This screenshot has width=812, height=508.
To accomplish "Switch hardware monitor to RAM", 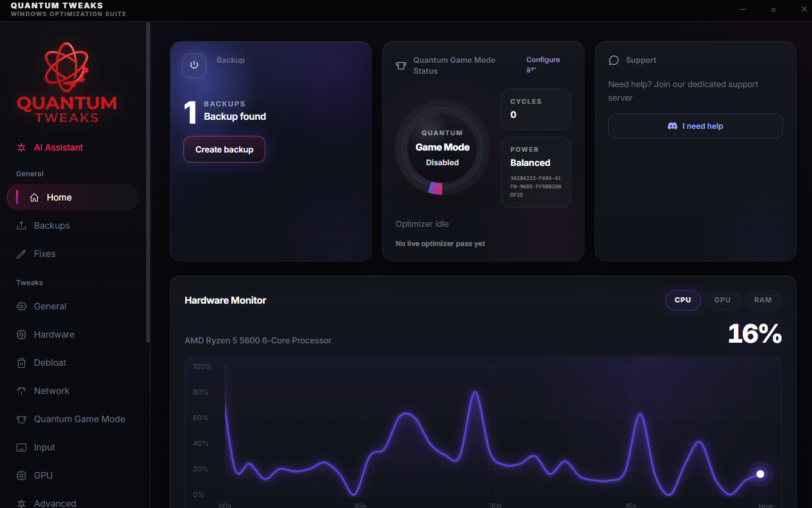I will [763, 300].
